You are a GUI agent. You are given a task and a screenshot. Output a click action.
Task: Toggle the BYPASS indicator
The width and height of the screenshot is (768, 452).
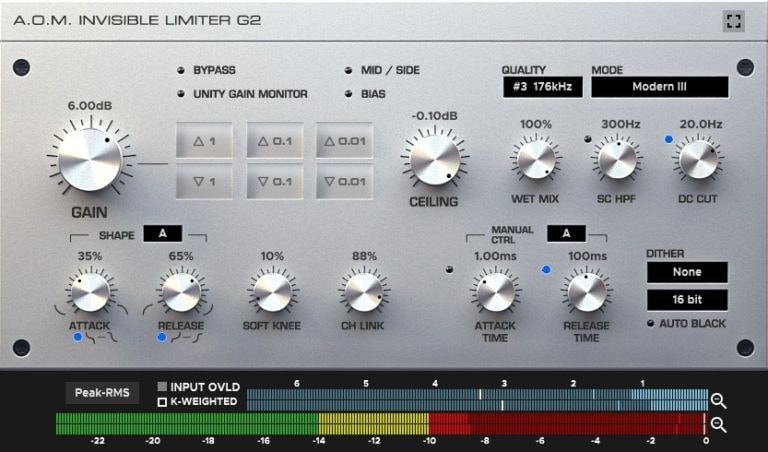181,71
